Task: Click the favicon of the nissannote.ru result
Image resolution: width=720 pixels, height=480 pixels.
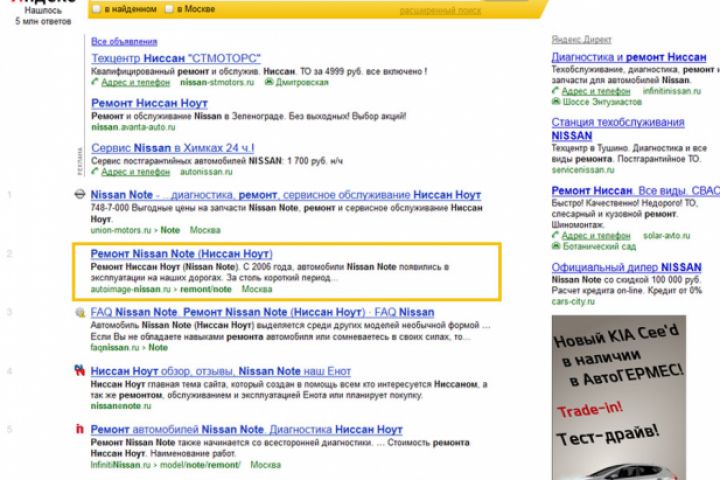Action: pyautogui.click(x=79, y=370)
